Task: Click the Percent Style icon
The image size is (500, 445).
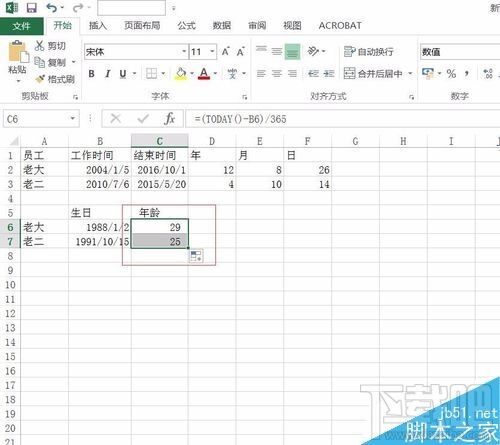Action: click(x=451, y=73)
